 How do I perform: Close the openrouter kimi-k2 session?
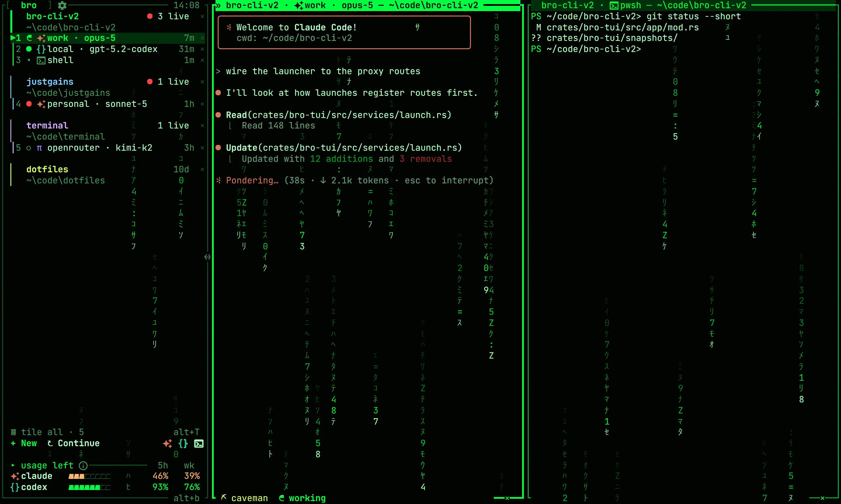202,148
